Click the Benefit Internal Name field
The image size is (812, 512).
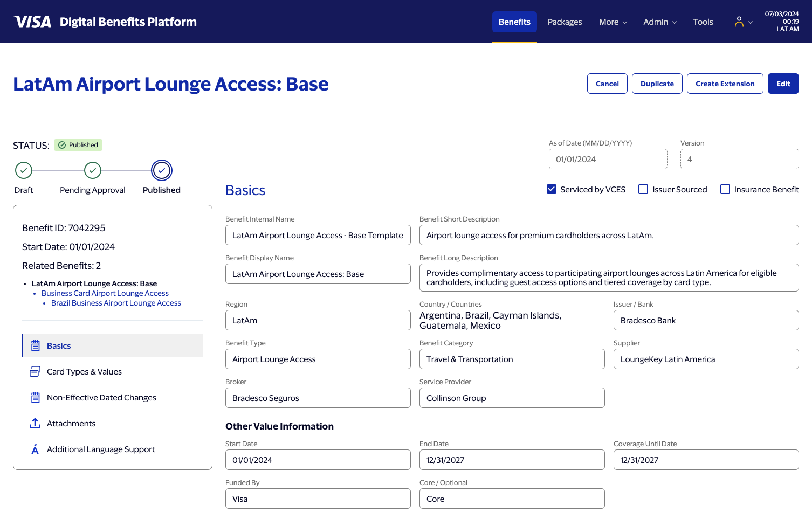318,235
